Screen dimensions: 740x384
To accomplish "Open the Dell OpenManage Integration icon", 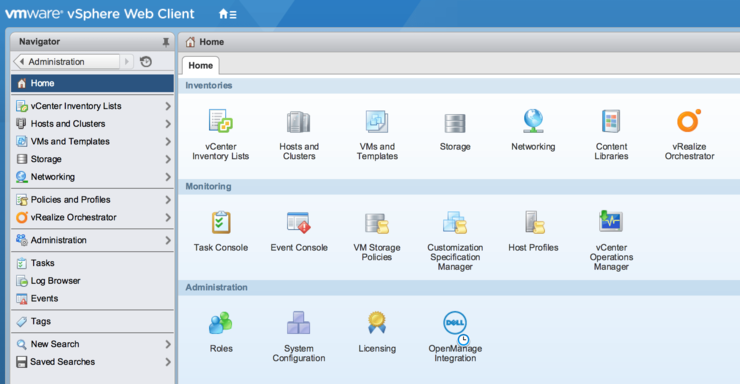I will (x=455, y=324).
